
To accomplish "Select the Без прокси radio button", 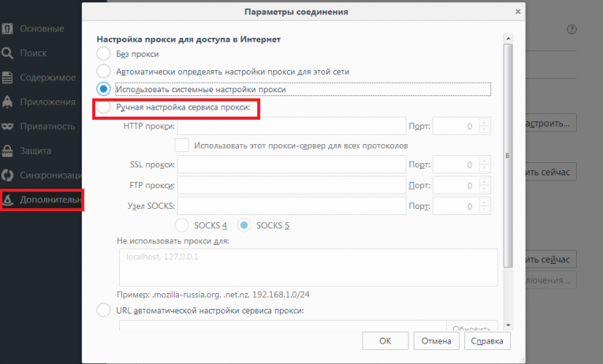I will [103, 54].
